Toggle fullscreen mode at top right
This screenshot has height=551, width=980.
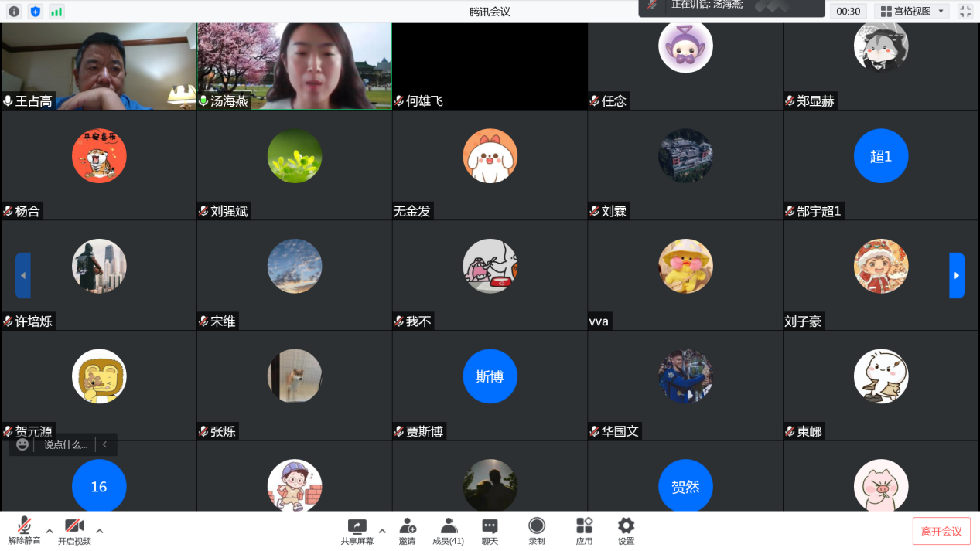pos(965,11)
